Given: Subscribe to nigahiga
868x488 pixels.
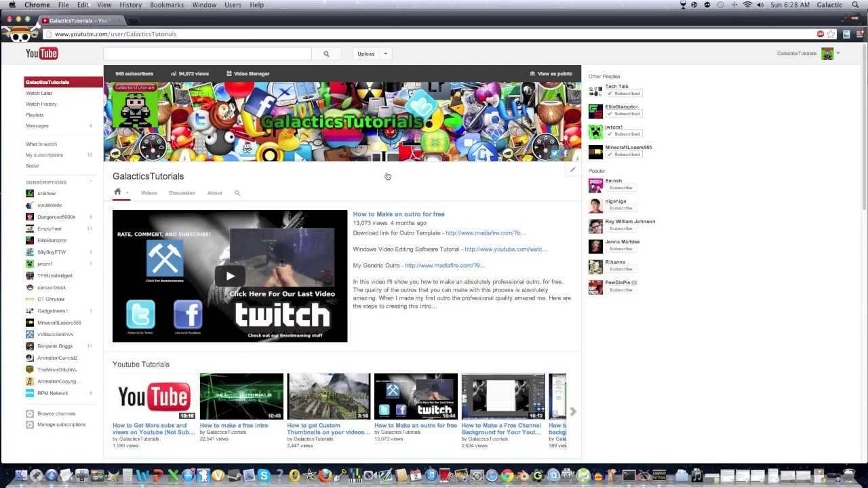Looking at the screenshot, I should tap(620, 208).
